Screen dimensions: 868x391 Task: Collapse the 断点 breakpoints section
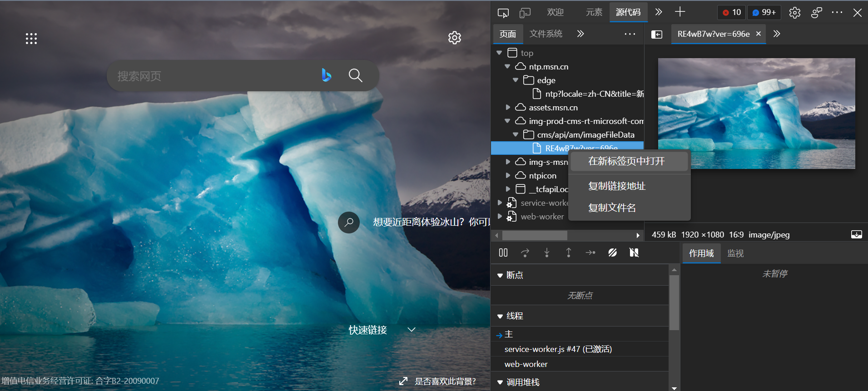tap(500, 275)
